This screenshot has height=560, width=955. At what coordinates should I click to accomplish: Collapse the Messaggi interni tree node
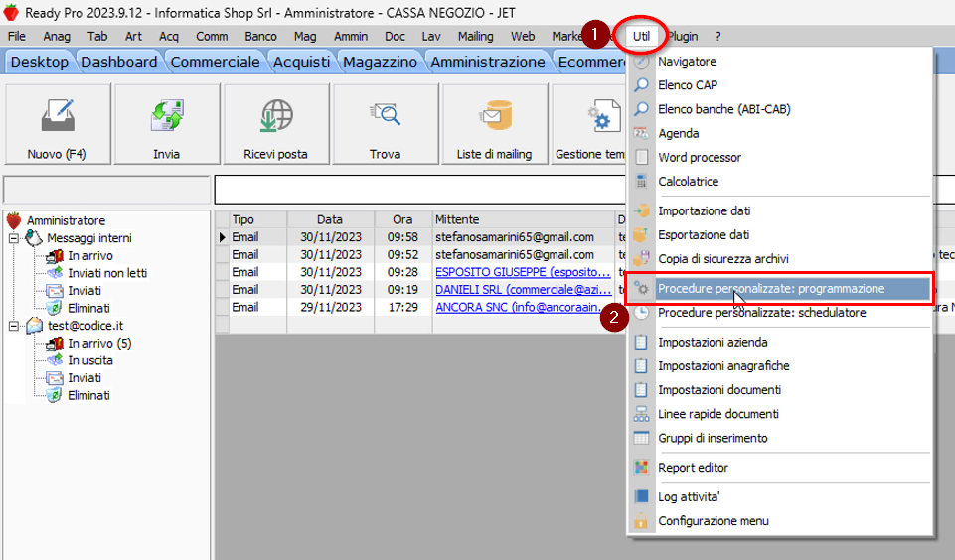point(13,238)
